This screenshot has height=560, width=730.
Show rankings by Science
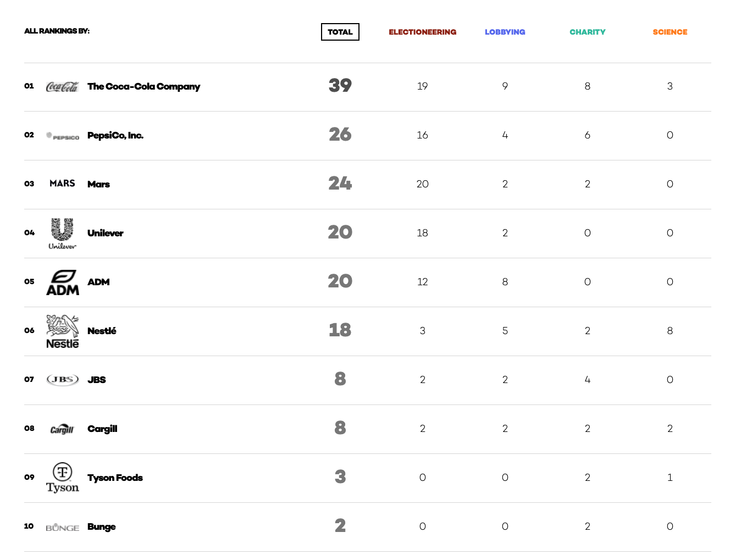point(670,32)
